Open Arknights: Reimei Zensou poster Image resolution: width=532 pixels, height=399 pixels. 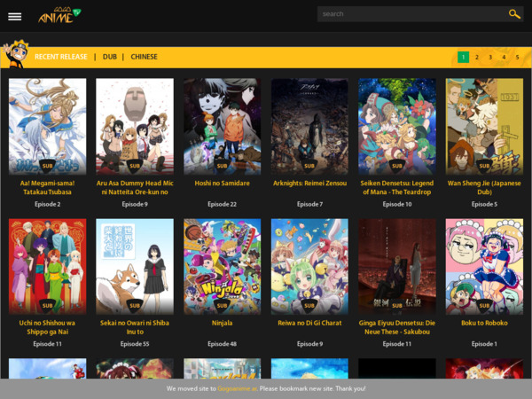[x=309, y=127]
